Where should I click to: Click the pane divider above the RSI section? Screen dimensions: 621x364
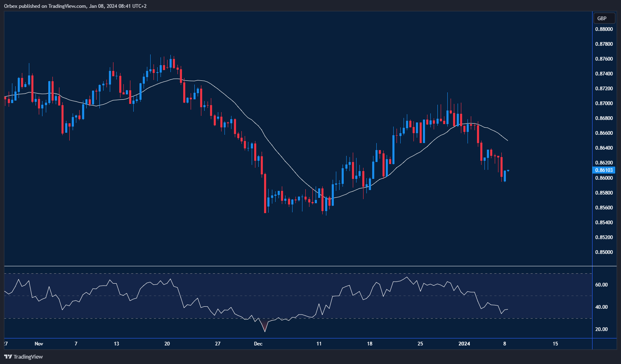[289, 266]
